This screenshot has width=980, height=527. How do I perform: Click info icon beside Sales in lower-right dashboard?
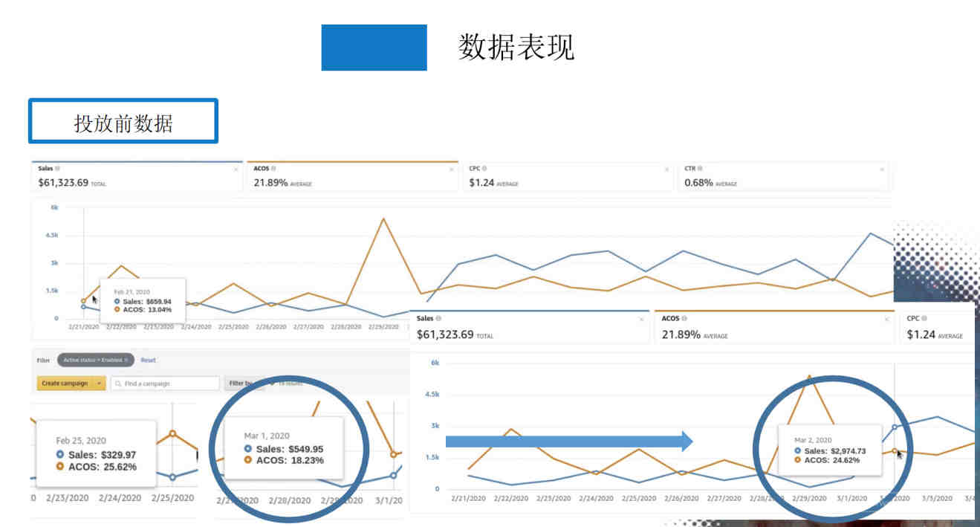[440, 318]
